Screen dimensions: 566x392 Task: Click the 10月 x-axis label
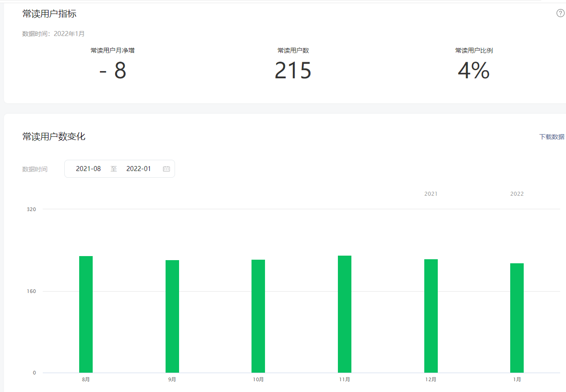[258, 380]
